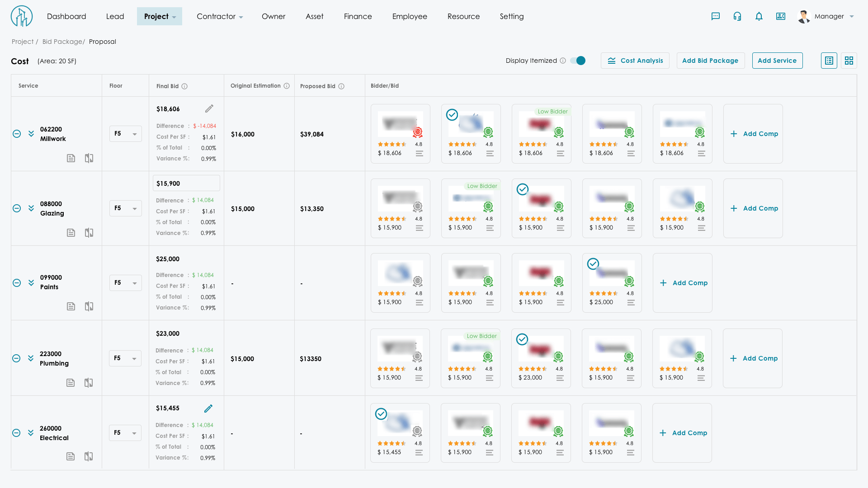Open the Millwork compare columns icon
This screenshot has width=868, height=488.
[89, 158]
